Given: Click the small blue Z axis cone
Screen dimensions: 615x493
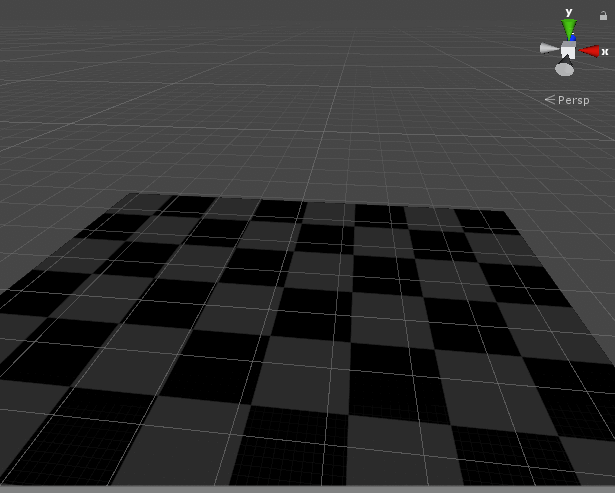Looking at the screenshot, I should (x=573, y=38).
